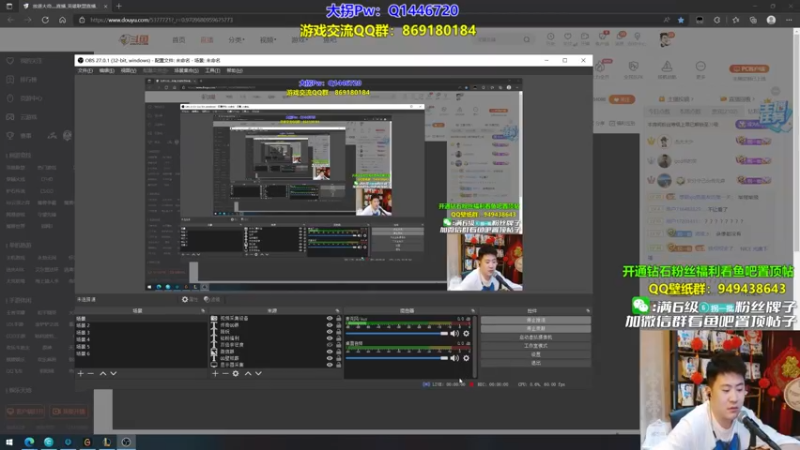Toggle visibility of fifth source row

[x=330, y=345]
